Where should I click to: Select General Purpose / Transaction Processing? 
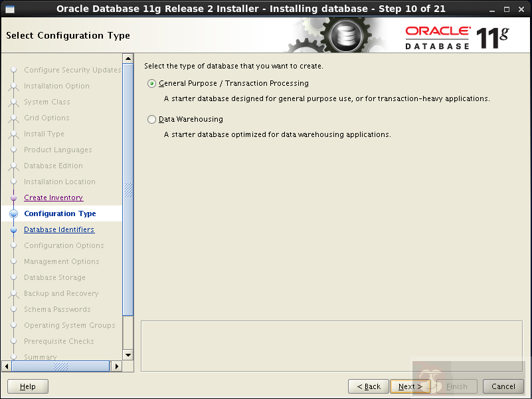pos(151,83)
